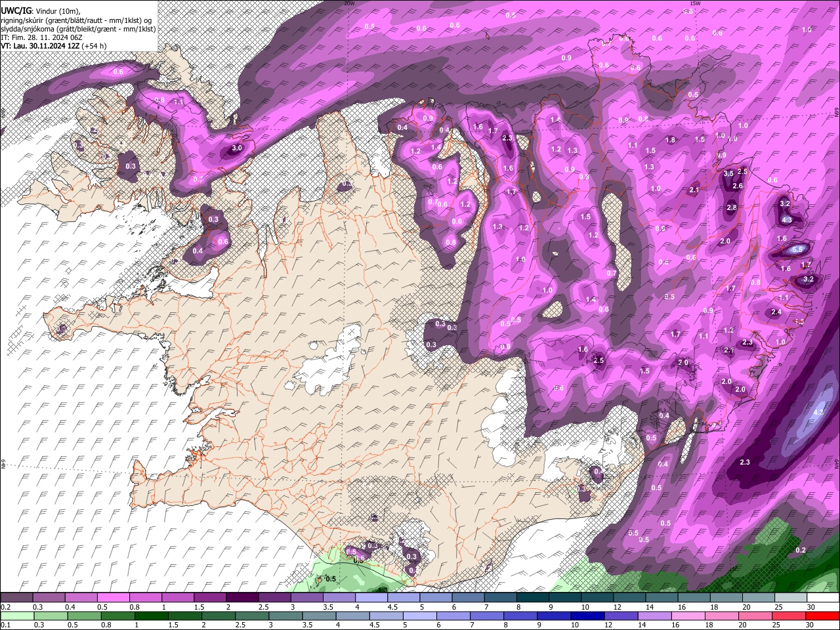
Task: Click the 'UWC/IG: Vindur (10m)' title text
Action: pos(41,10)
